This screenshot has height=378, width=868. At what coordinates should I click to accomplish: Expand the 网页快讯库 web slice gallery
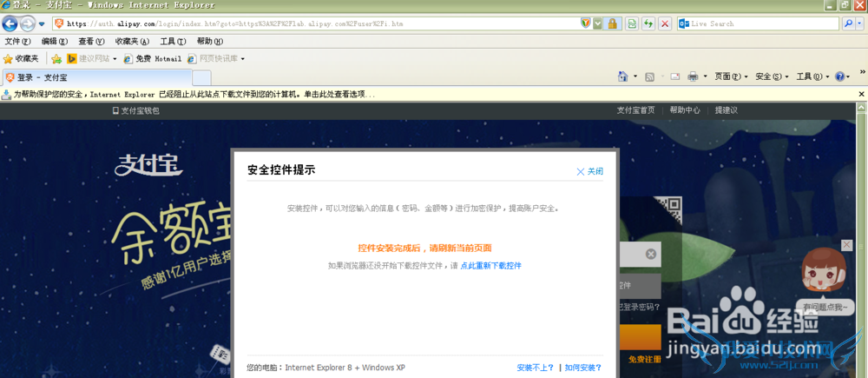tap(216, 58)
